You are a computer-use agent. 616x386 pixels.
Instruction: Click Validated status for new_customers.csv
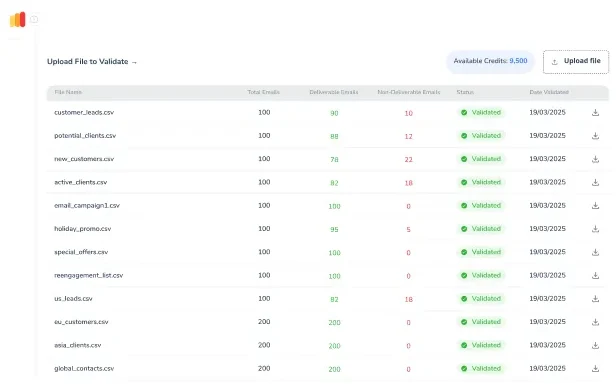(481, 159)
